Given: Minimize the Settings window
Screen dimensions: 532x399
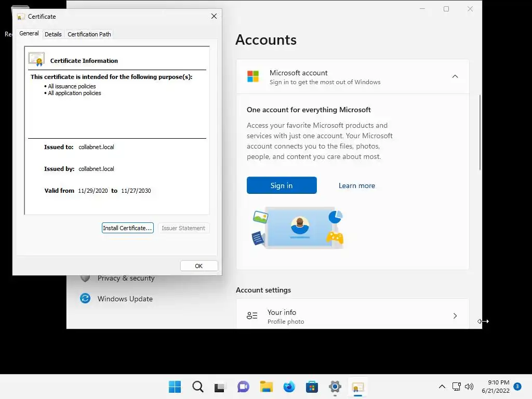Looking at the screenshot, I should tap(422, 9).
